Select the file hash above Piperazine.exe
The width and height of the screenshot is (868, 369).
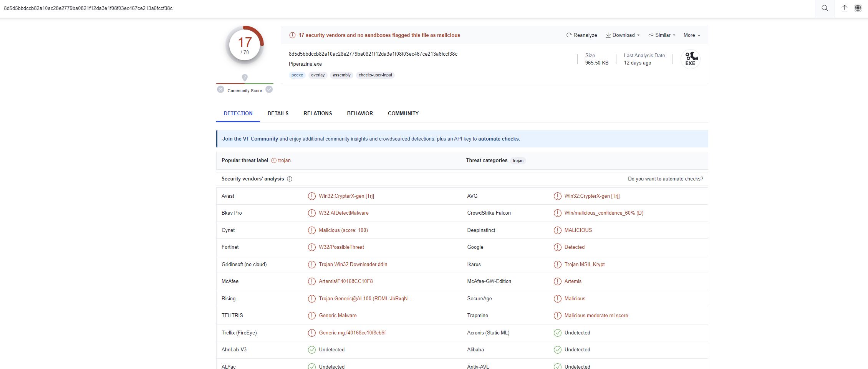pyautogui.click(x=373, y=54)
